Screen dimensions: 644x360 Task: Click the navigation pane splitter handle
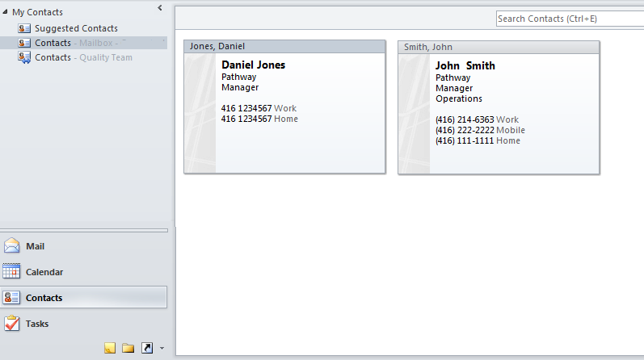tap(84, 230)
